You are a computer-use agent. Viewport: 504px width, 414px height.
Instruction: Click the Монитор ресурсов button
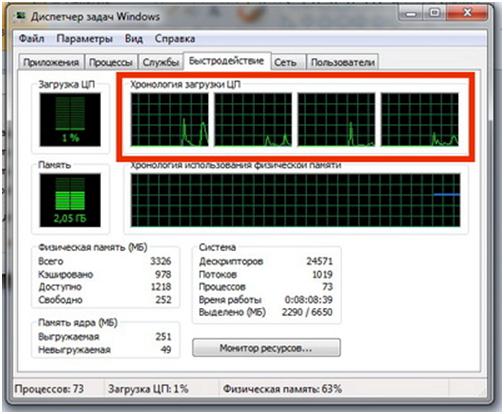click(x=266, y=348)
